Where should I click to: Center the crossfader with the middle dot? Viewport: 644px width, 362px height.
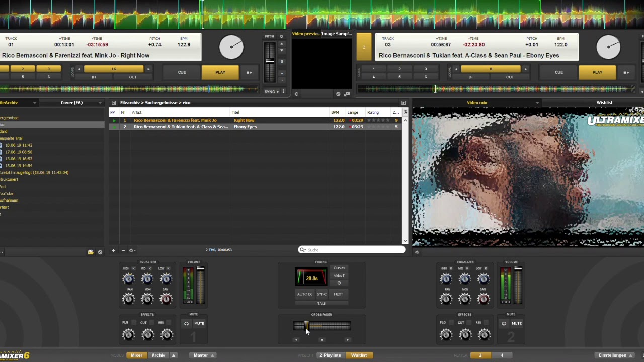pyautogui.click(x=321, y=340)
